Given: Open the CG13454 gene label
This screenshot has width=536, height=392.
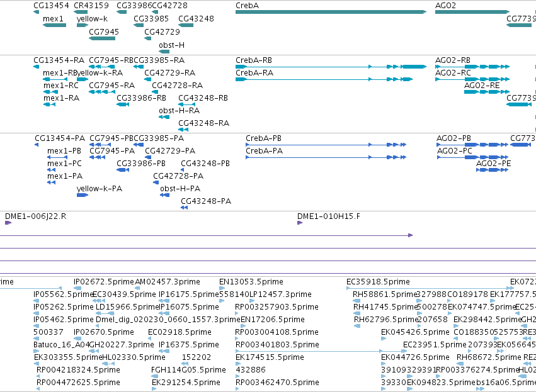Looking at the screenshot, I should point(51,6).
